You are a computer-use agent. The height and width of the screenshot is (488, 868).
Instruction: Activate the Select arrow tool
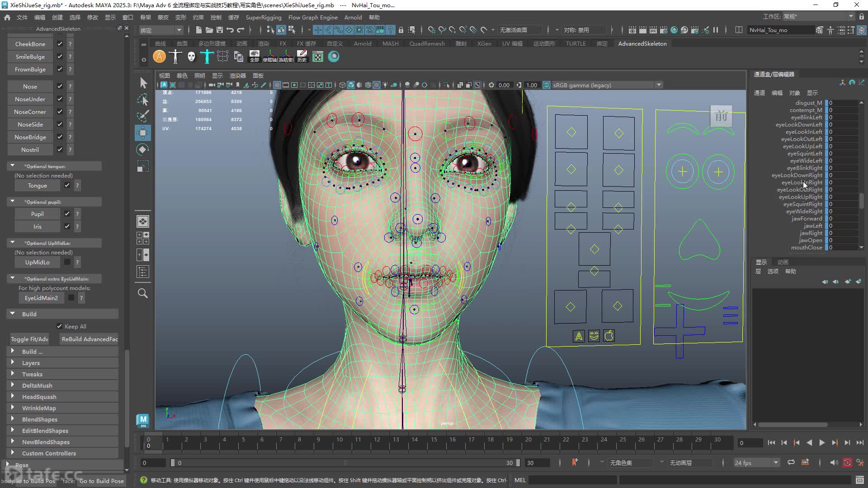click(x=143, y=83)
